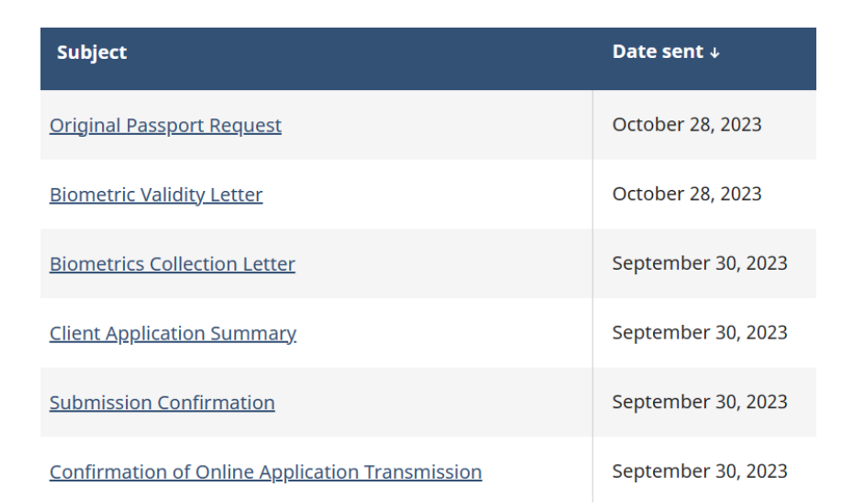Click date of Confirmation of Online Application Transmission

click(x=699, y=471)
